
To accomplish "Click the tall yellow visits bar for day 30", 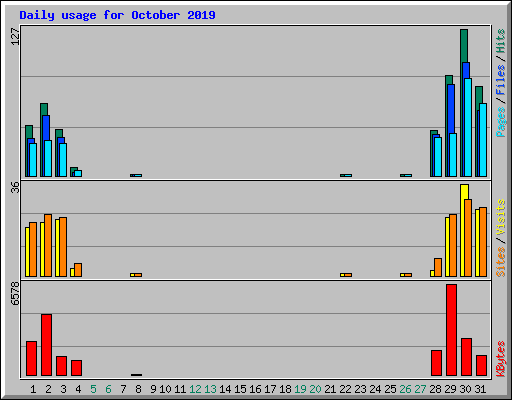I will (462, 230).
